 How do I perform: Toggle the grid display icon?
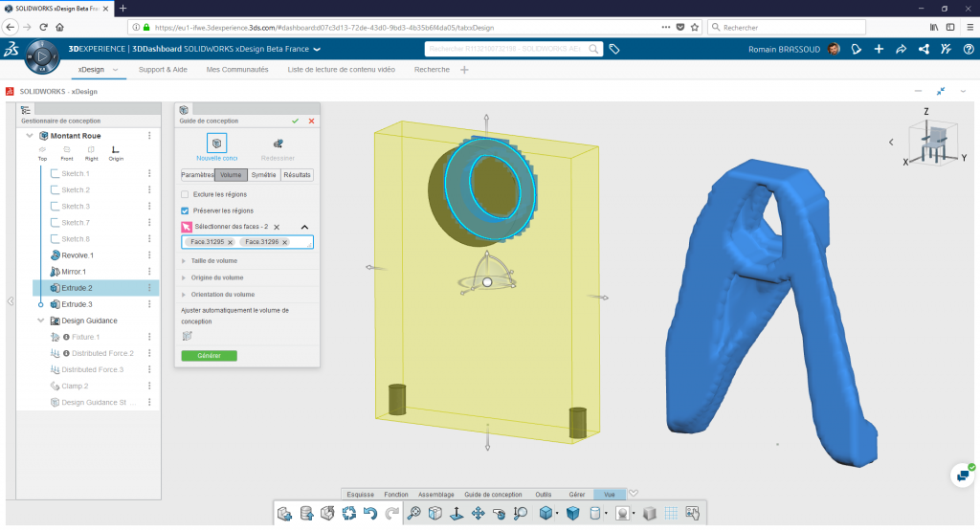[x=671, y=514]
